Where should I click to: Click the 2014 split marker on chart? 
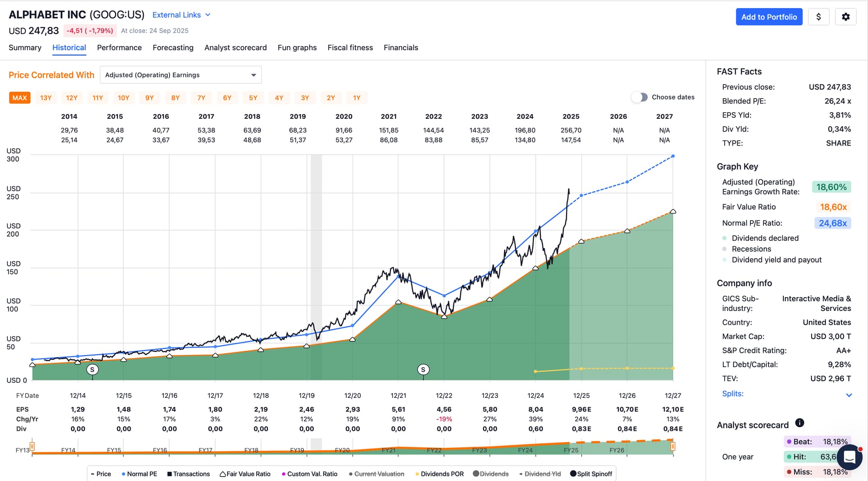[92, 370]
